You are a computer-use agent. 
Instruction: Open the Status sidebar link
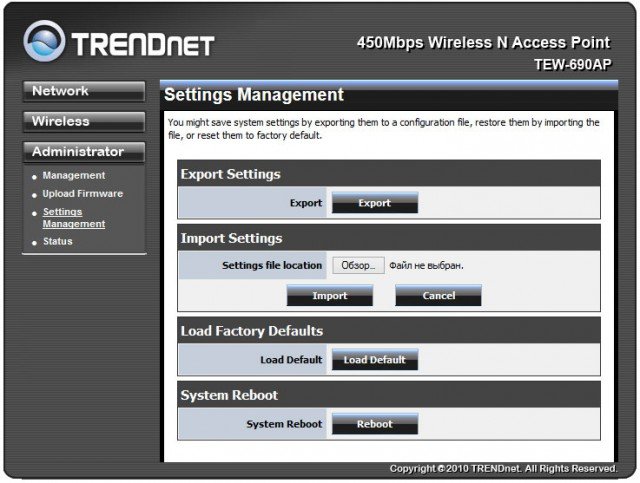click(57, 242)
